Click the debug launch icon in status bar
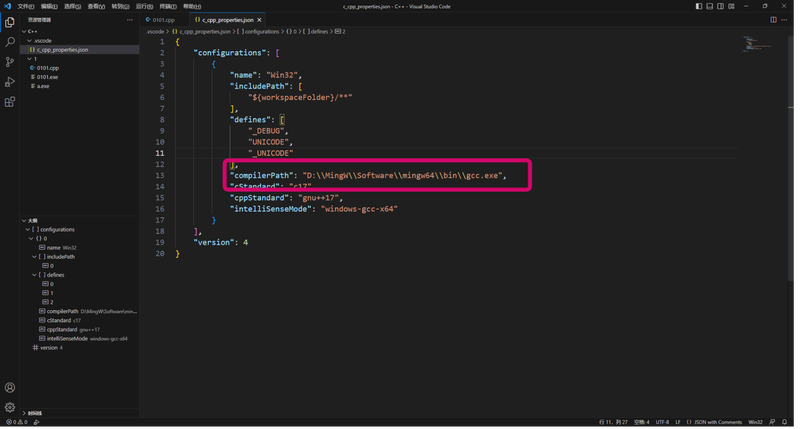The height and width of the screenshot is (429, 800). (x=36, y=422)
